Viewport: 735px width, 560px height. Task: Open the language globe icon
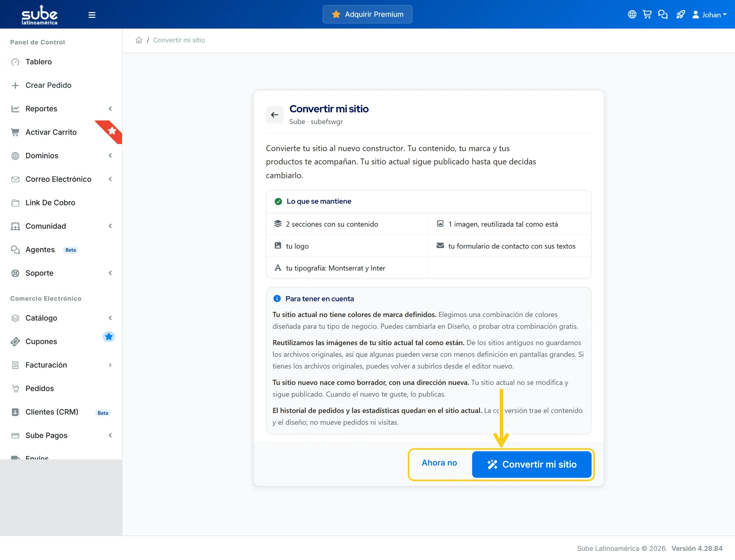(632, 15)
